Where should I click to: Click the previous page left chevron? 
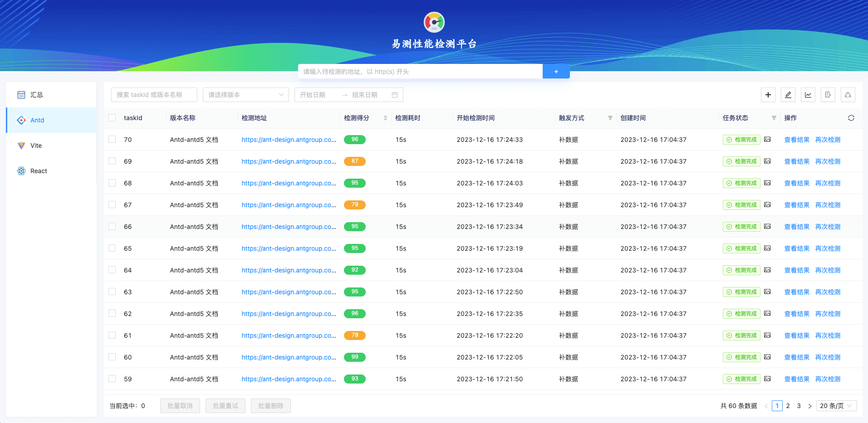click(x=766, y=406)
